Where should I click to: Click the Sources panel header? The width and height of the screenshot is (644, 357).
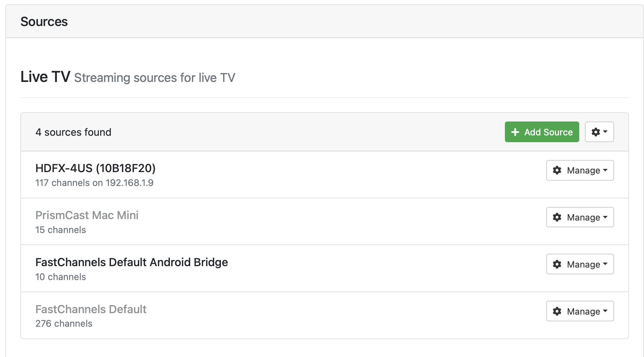(324, 21)
